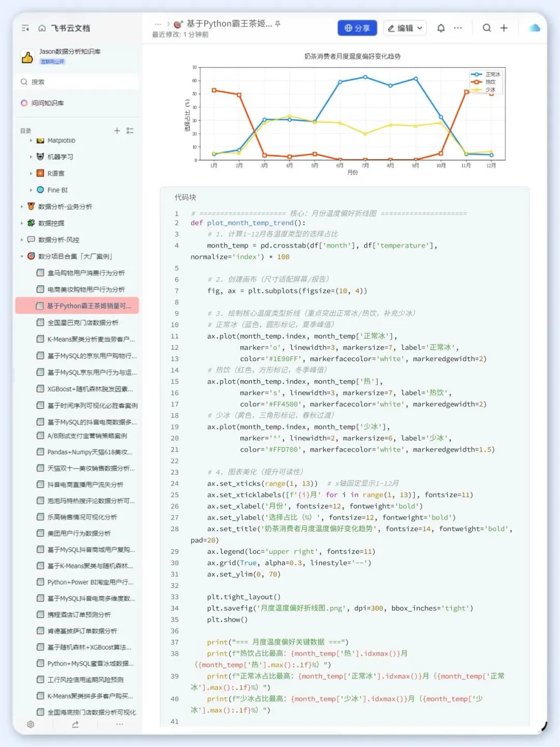The width and height of the screenshot is (560, 747).
Task: Click the blue 分享 share button
Action: 357,28
